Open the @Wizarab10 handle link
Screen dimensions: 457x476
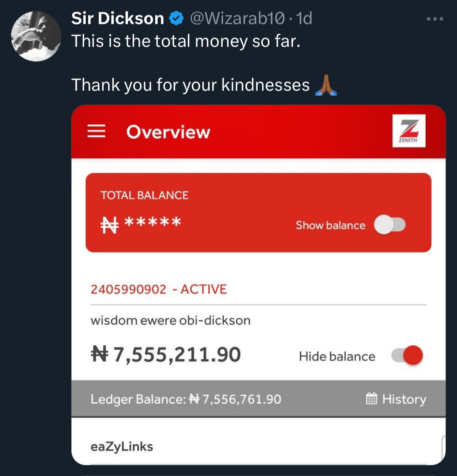coord(237,19)
